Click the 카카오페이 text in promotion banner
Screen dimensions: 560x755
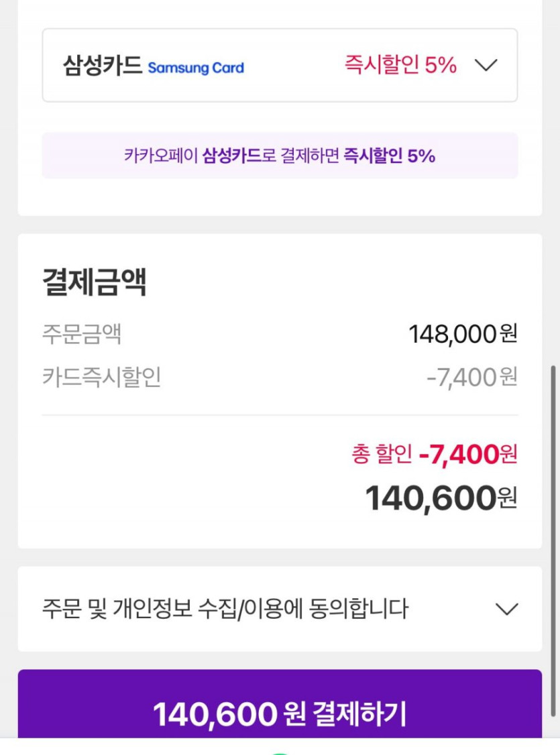161,156
